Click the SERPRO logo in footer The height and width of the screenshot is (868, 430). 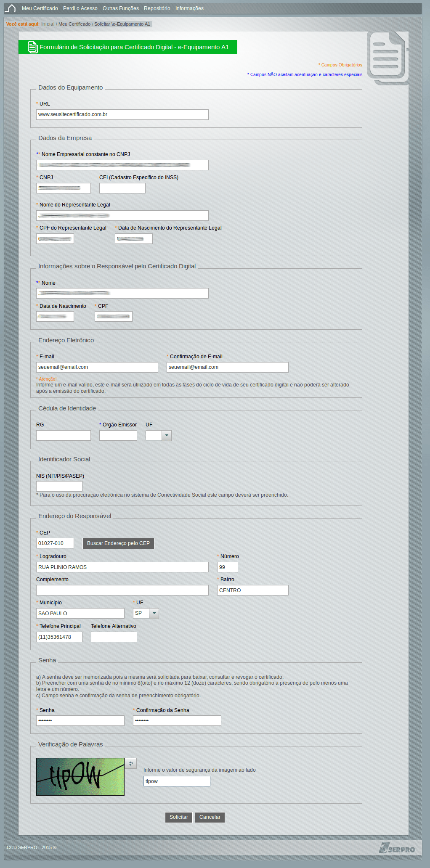point(397,848)
